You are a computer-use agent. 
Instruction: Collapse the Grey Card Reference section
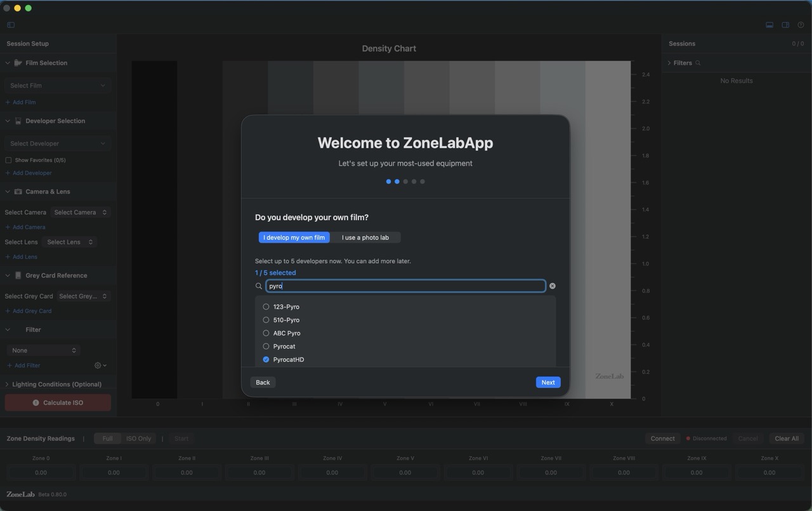(8, 275)
